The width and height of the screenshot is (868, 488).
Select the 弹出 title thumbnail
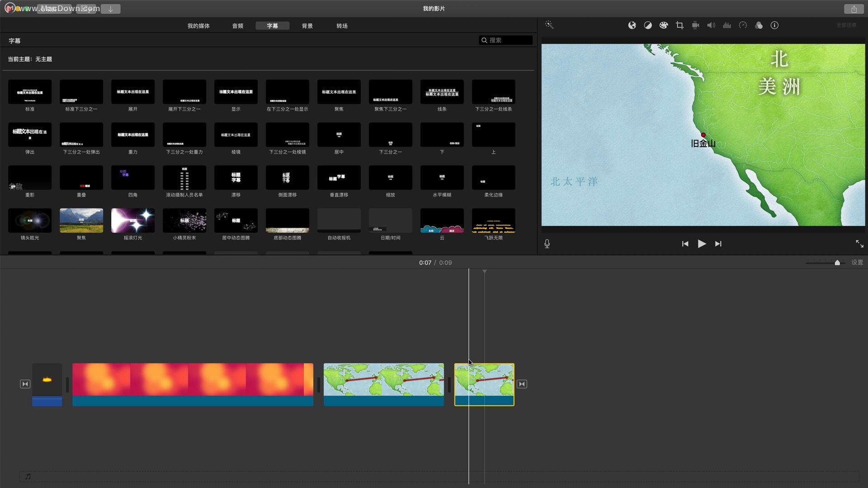pyautogui.click(x=30, y=135)
